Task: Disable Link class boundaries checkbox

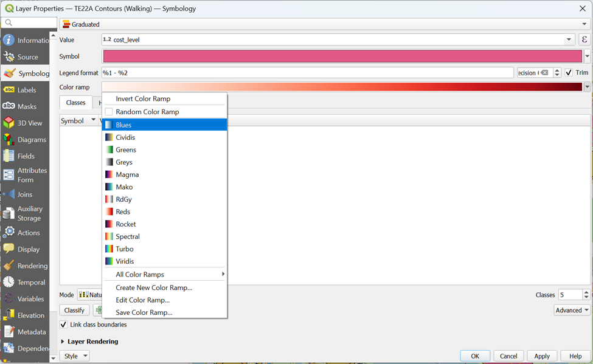Action: 63,325
